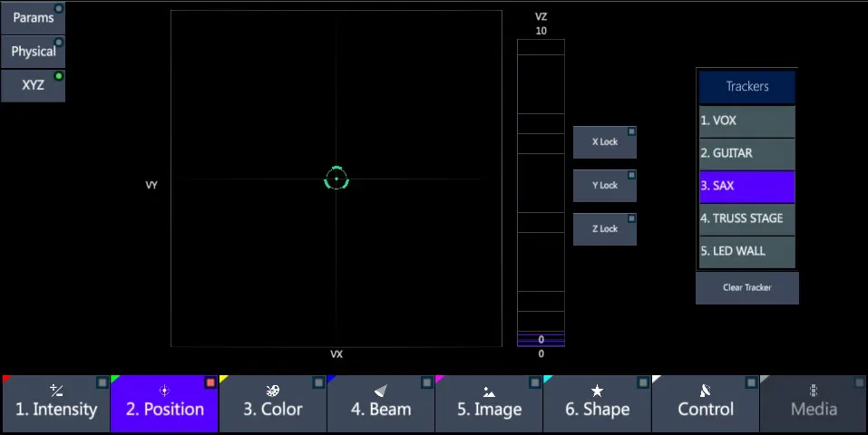Switch to the Physical view
The width and height of the screenshot is (868, 435).
click(x=33, y=52)
